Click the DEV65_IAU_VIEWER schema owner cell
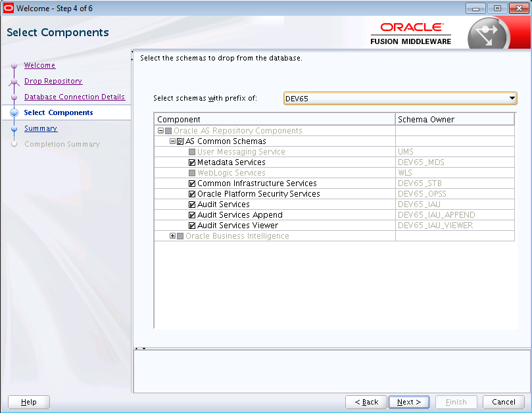This screenshot has height=413, width=532. pyautogui.click(x=455, y=226)
